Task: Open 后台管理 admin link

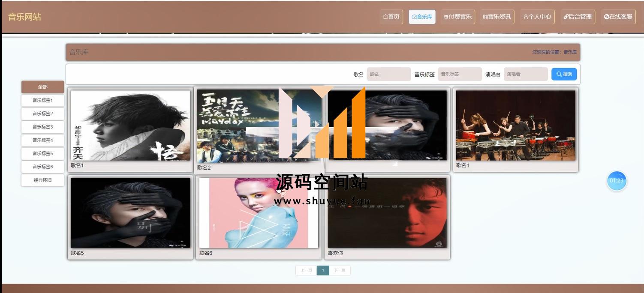Action: click(578, 17)
